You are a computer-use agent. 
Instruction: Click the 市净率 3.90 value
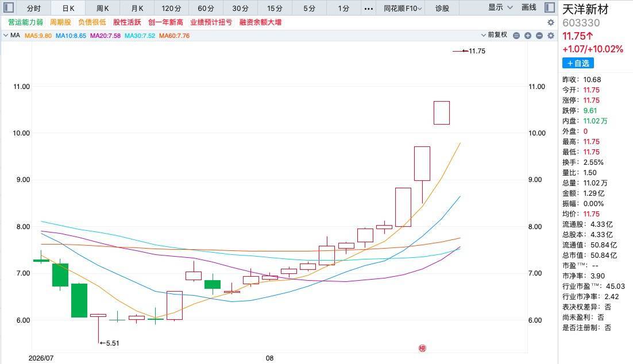coord(597,276)
